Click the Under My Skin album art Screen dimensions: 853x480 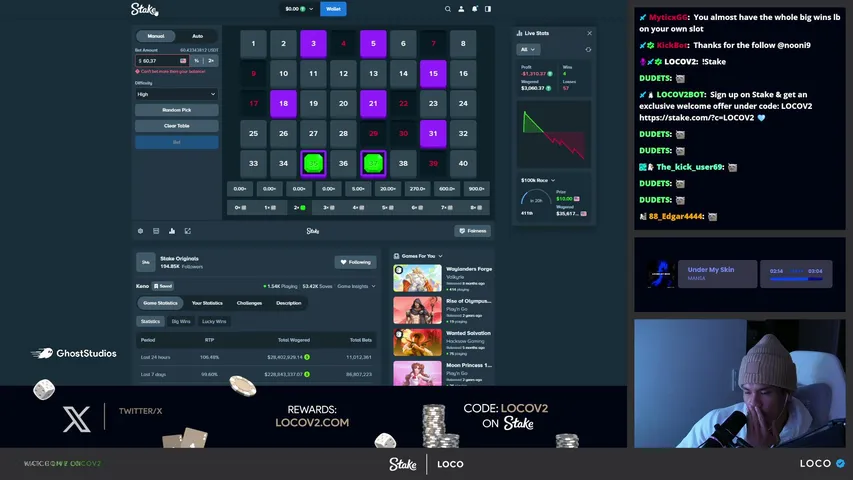(x=661, y=274)
